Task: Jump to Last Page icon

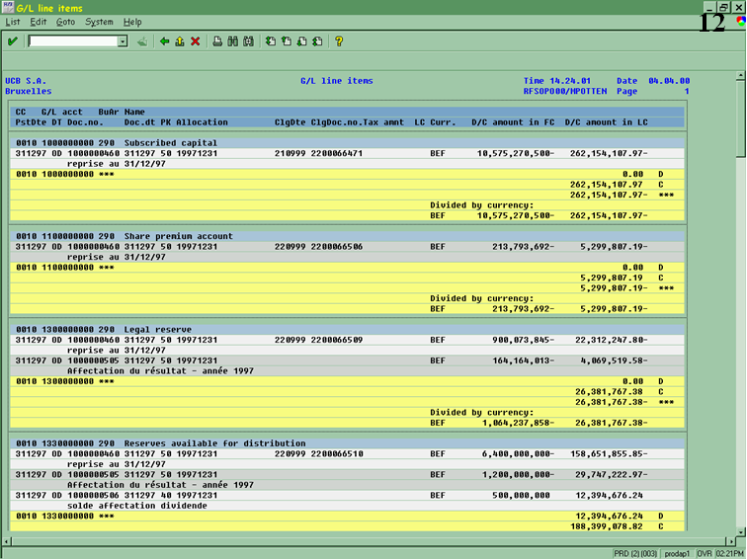Action: (316, 41)
